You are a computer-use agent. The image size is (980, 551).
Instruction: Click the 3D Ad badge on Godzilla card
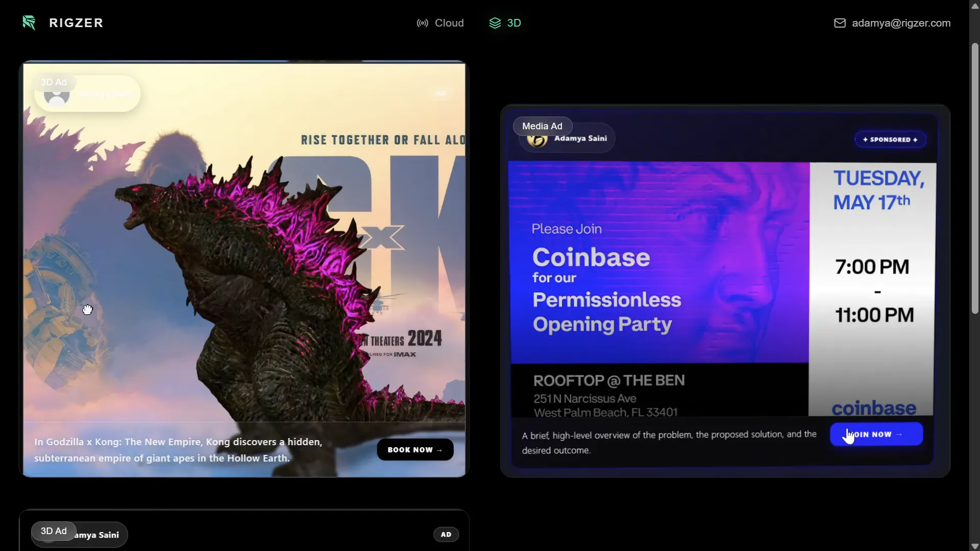point(54,82)
